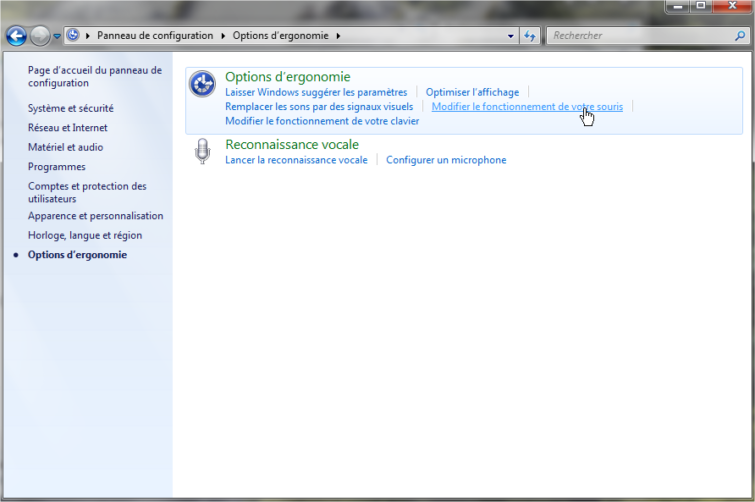Click the Back navigation arrow button
Viewport: 755px width, 502px height.
coord(16,36)
